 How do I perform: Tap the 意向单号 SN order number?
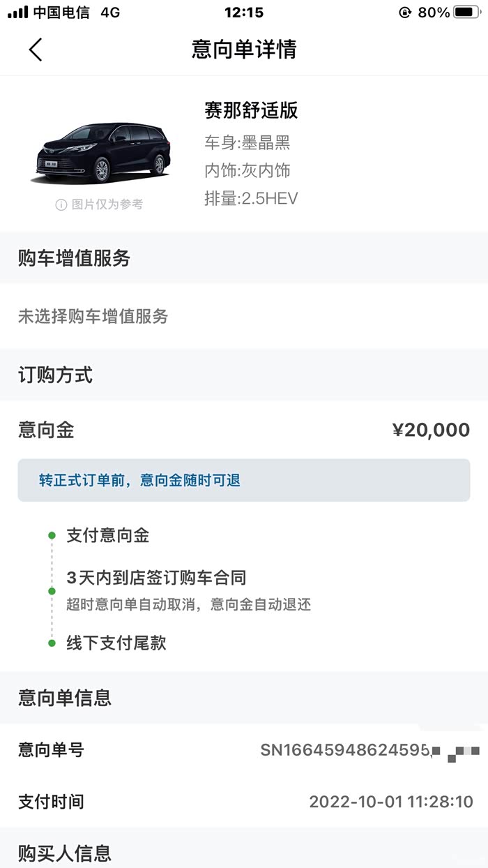pos(345,750)
